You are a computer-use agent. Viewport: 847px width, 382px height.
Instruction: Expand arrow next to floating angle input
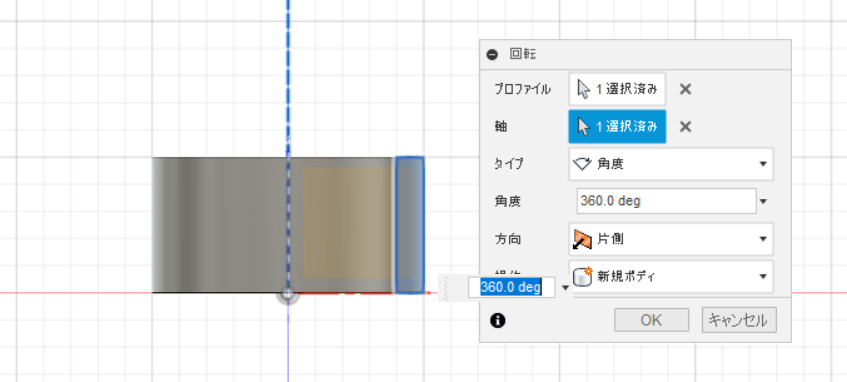click(x=565, y=287)
